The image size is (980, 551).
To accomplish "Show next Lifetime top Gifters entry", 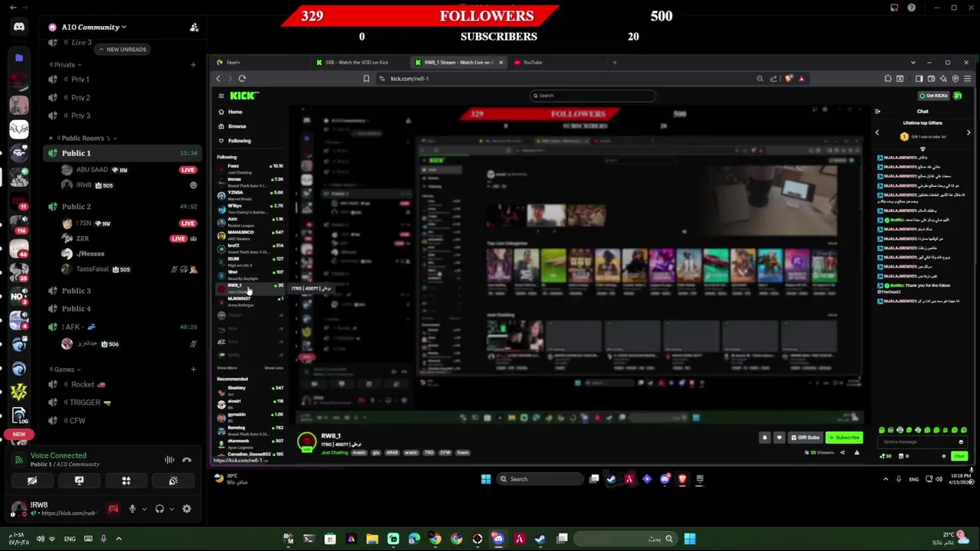I will 969,133.
